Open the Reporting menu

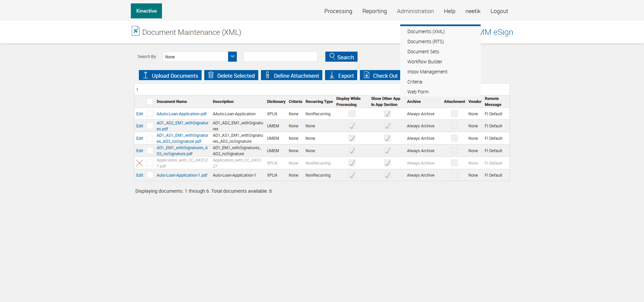click(x=374, y=11)
